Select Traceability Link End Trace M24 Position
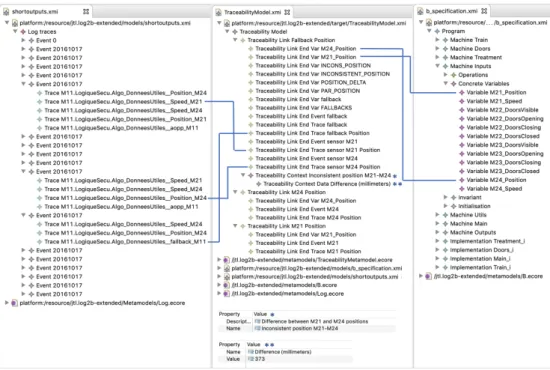This screenshot has width=550, height=370. click(308, 217)
